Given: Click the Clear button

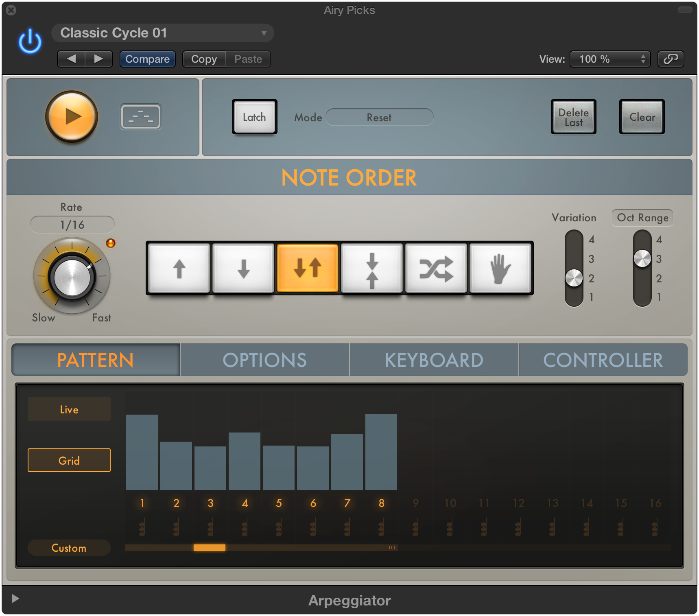Looking at the screenshot, I should (642, 117).
